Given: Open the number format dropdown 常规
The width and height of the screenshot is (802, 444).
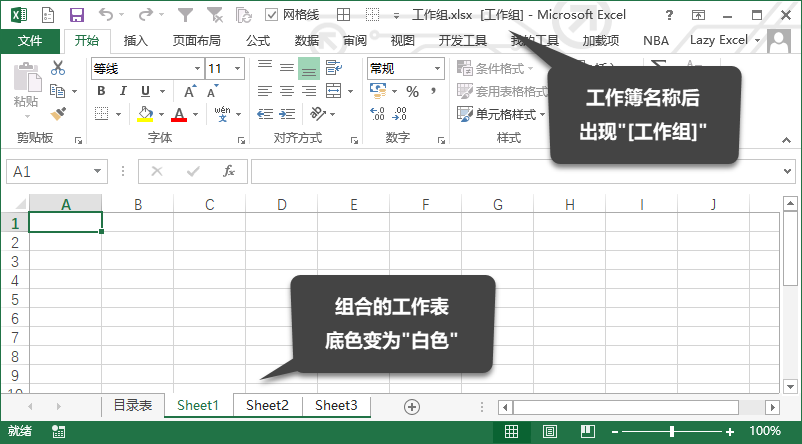Looking at the screenshot, I should click(x=437, y=68).
